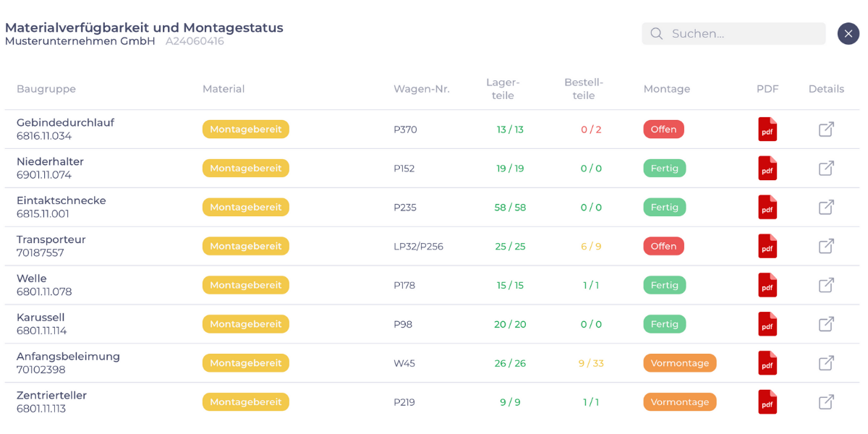Viewport: 868px width, 434px height.
Task: Click Offen status badge for Gebindedurchlauf
Action: point(663,129)
